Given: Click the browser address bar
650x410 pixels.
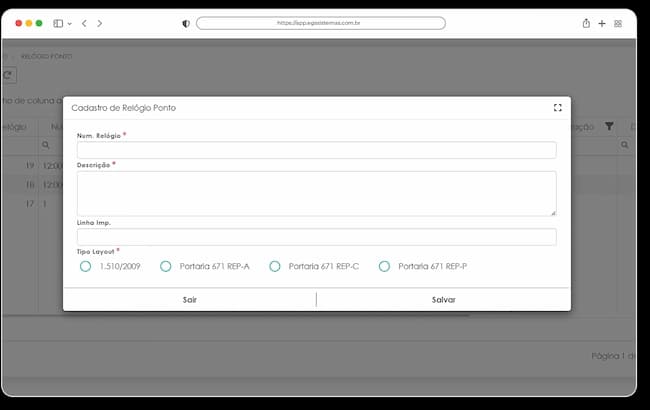Looking at the screenshot, I should 321,23.
